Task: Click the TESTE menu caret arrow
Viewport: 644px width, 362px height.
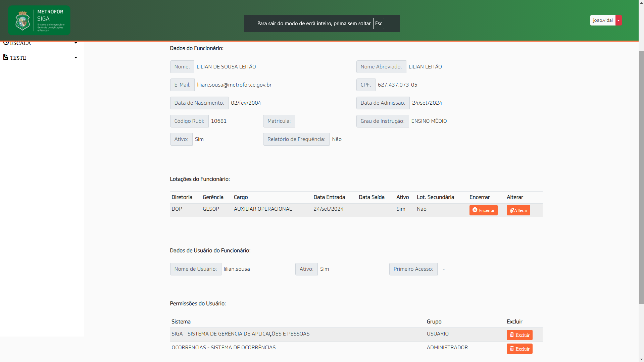Action: (x=76, y=58)
